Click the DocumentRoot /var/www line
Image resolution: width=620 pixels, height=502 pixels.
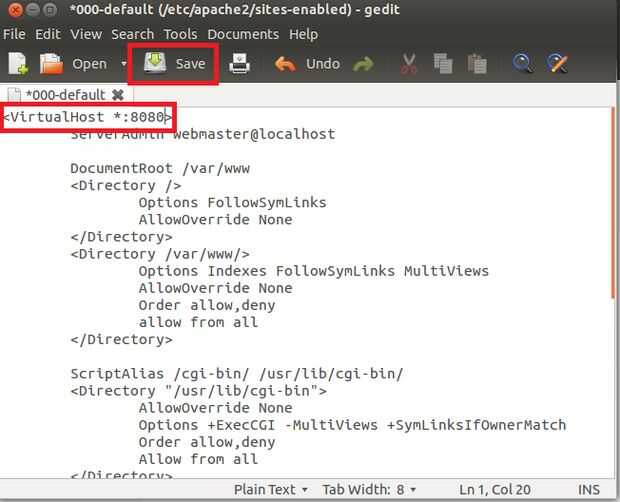pyautogui.click(x=160, y=168)
